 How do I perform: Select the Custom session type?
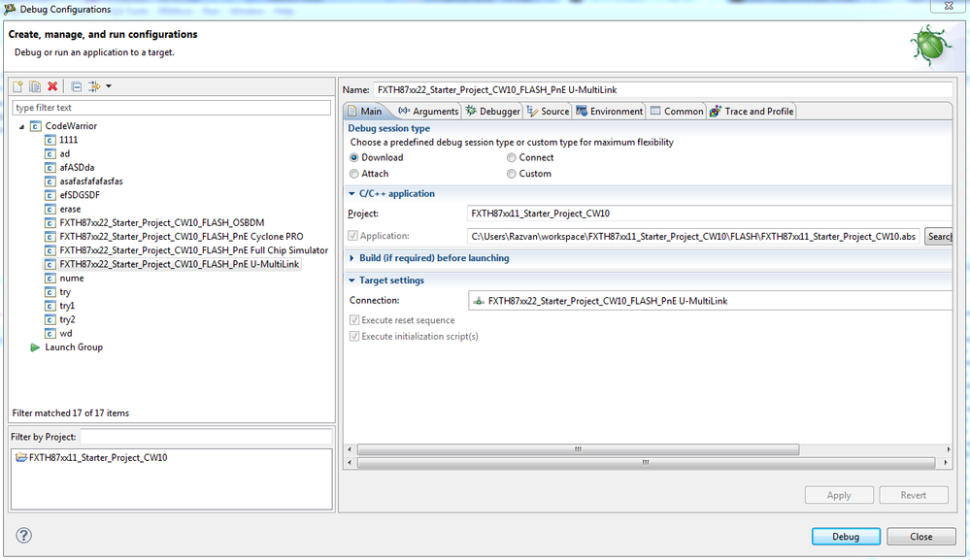pos(511,174)
